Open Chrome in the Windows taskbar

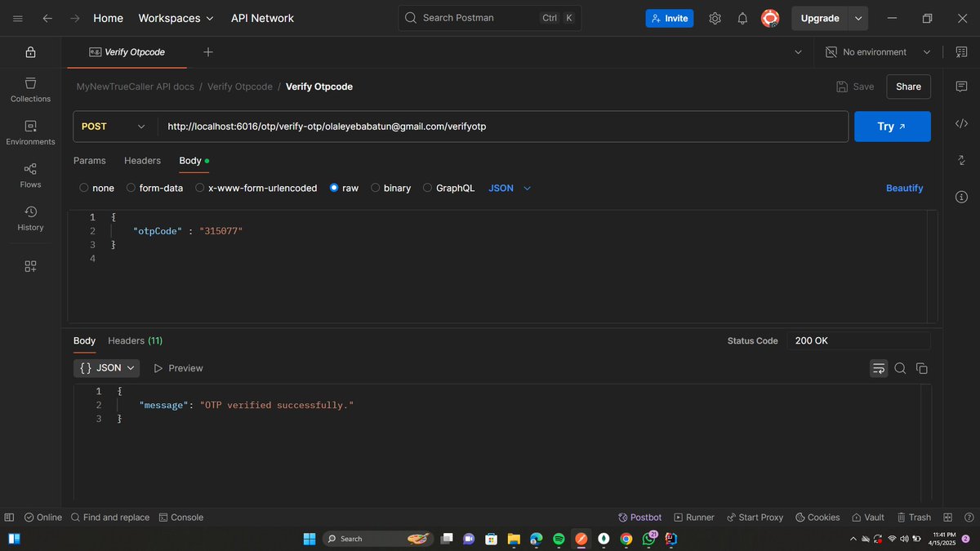click(626, 539)
